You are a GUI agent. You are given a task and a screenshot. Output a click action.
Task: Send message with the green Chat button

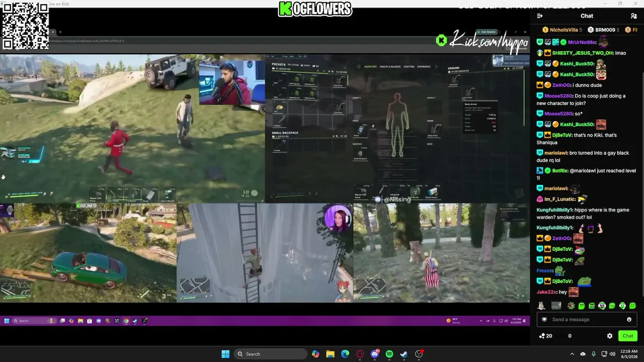tap(628, 336)
